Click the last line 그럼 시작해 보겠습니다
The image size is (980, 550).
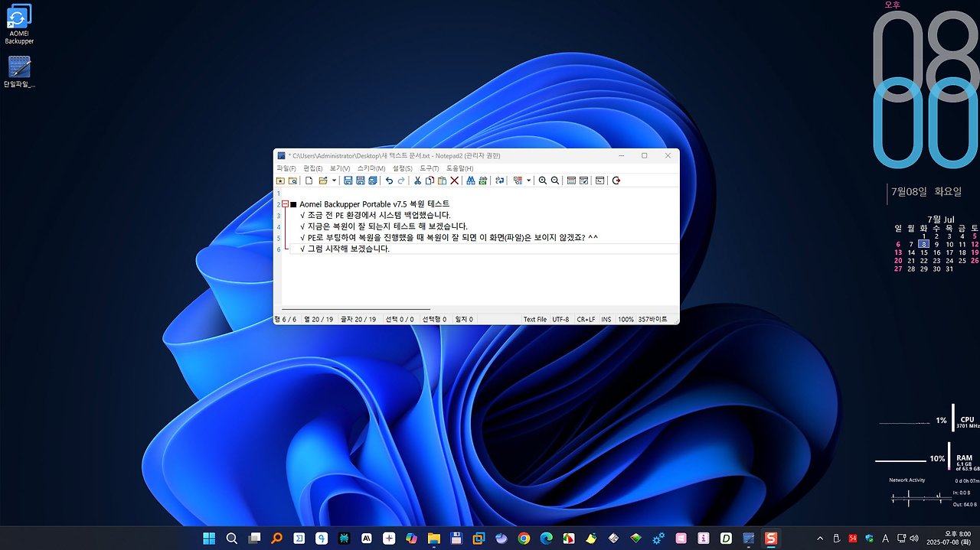pos(345,249)
